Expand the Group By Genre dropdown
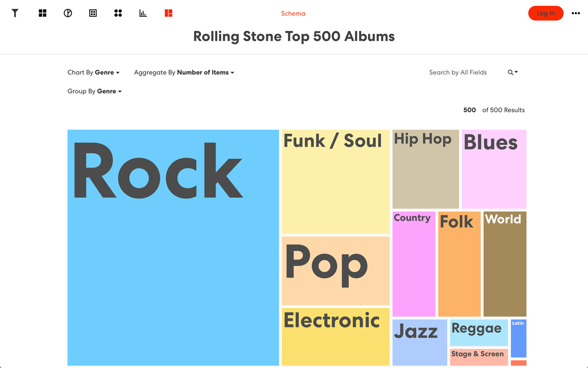588x368 pixels. (x=95, y=91)
